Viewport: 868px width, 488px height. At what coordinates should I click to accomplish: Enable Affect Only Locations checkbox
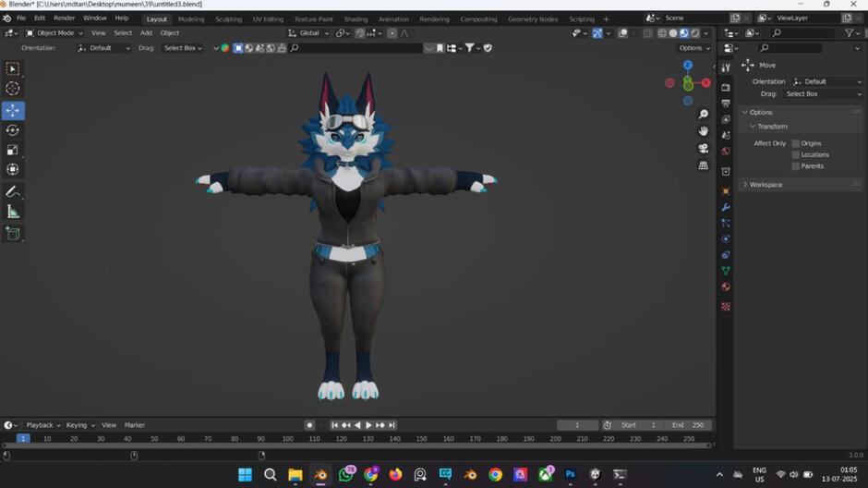[795, 154]
